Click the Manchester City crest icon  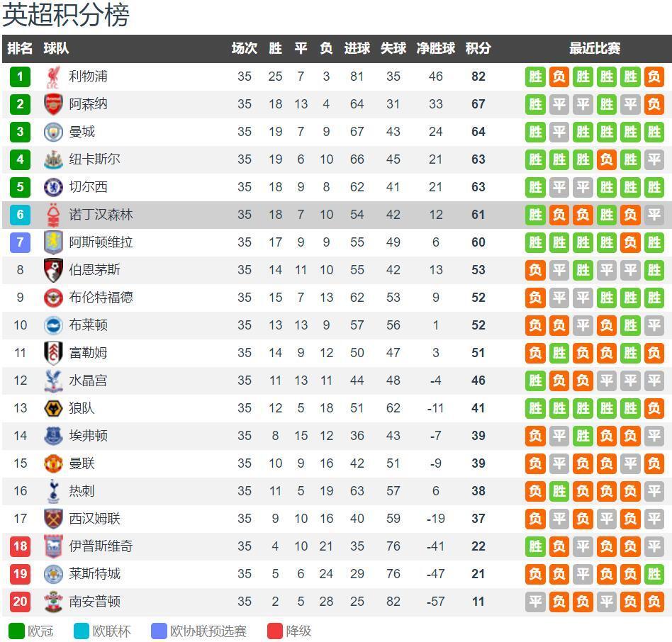point(53,132)
